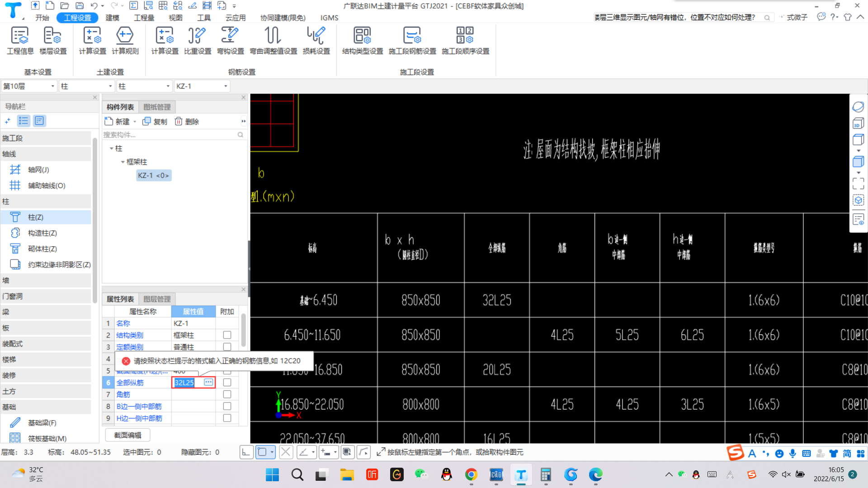Viewport: 868px width, 488px height.
Task: Toggle 附加 checkbox for 角筋 row
Action: pos(227,394)
